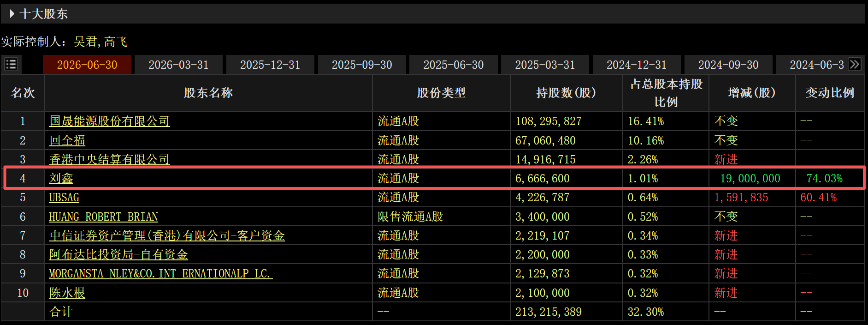Click 新进 in the 香港中央结算有限公司 row
The image size is (868, 325).
(726, 159)
